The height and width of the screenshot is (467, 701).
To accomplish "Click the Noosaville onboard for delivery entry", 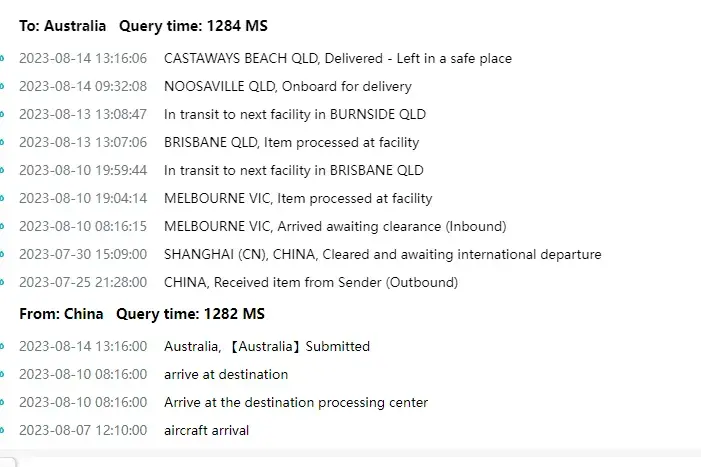I will 287,86.
